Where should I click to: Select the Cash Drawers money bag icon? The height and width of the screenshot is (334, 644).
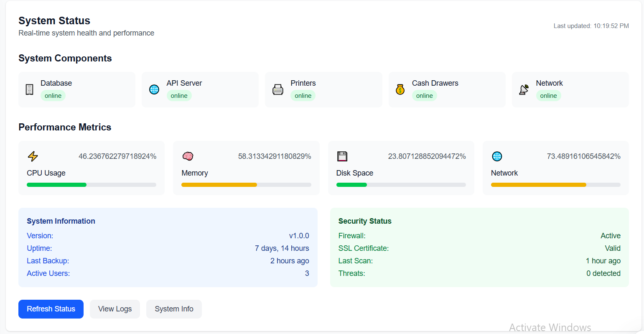tap(400, 89)
